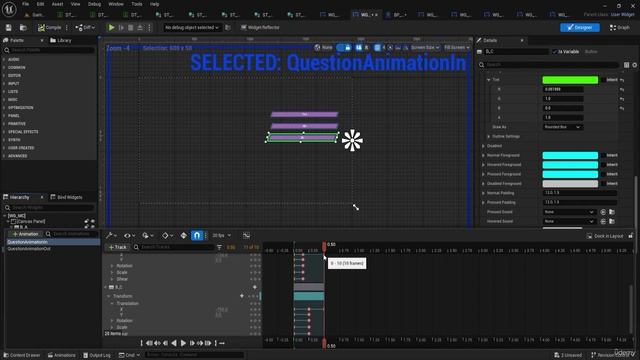Add a key to the Transform track
640x360 pixels.
tap(242, 296)
